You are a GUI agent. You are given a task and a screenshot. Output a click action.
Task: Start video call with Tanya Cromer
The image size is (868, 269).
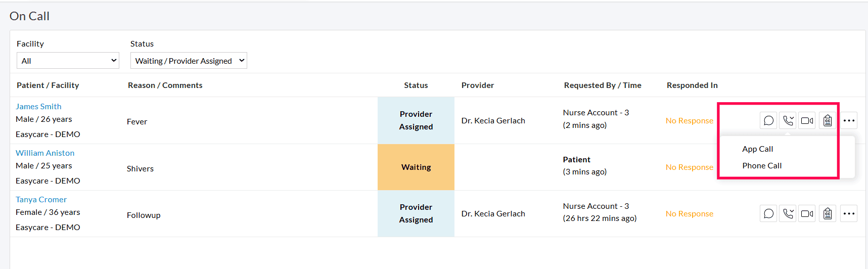coord(807,213)
